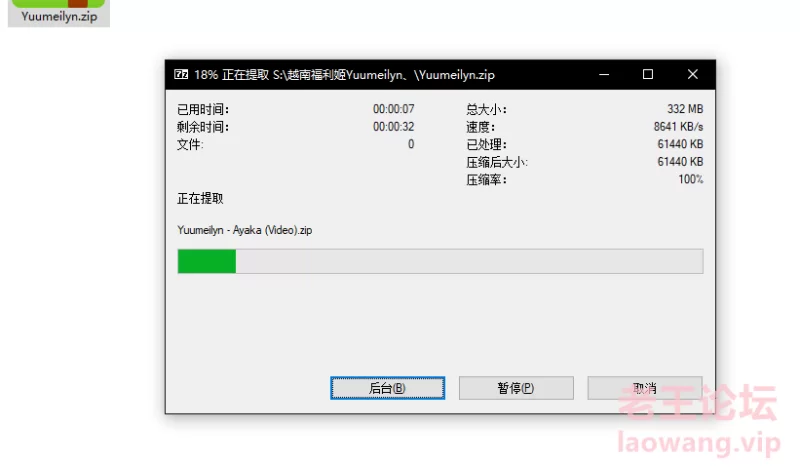Click the green extraction progress bar

[x=440, y=261]
